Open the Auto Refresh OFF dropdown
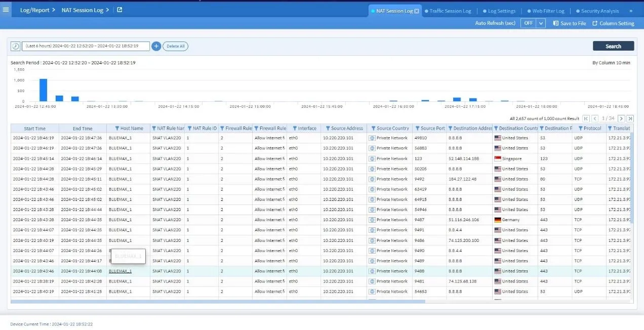Viewport: 644px width, 330px height. (541, 23)
